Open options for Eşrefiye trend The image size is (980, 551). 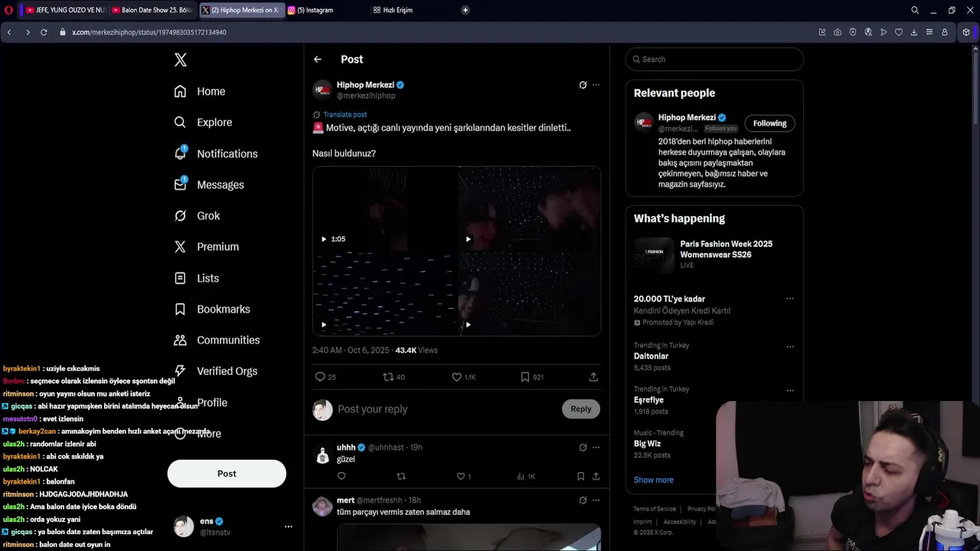790,390
